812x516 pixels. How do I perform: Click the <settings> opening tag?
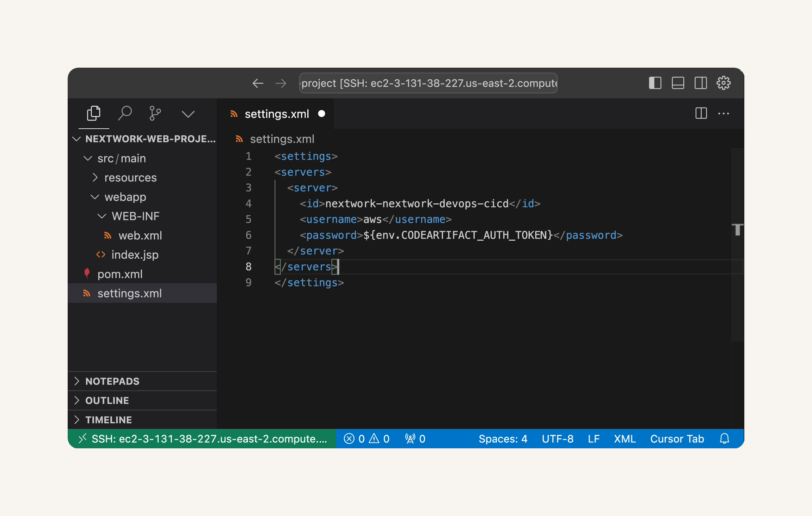coord(306,156)
